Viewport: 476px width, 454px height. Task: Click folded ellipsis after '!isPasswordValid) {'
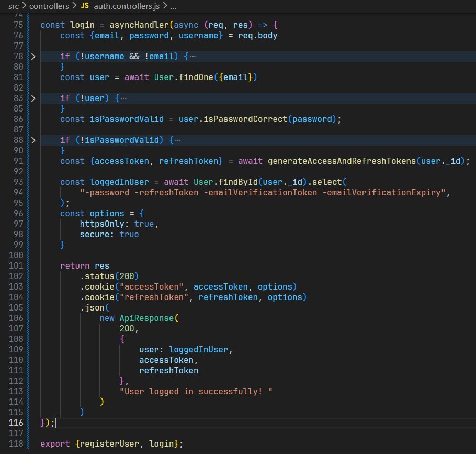point(178,140)
